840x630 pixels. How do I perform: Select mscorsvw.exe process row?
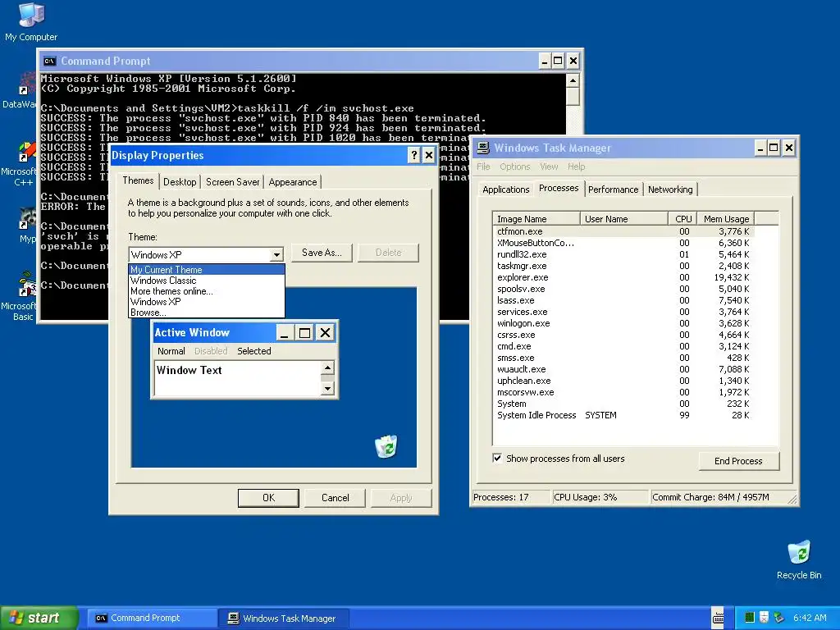tap(623, 392)
